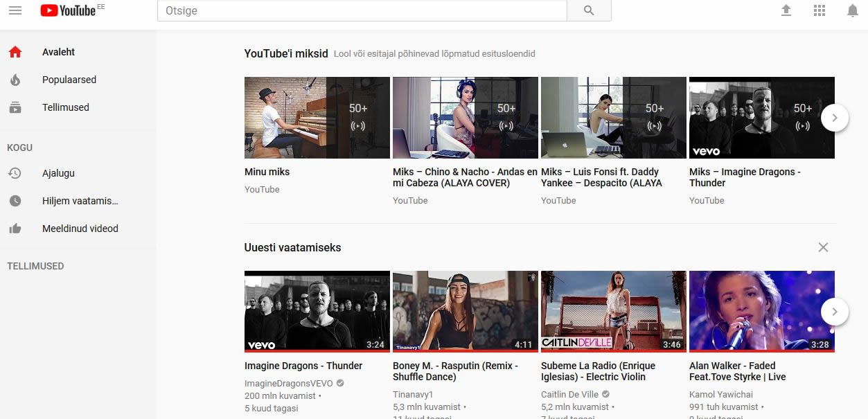
Task: Show next mixes with arrow button
Action: 835,118
